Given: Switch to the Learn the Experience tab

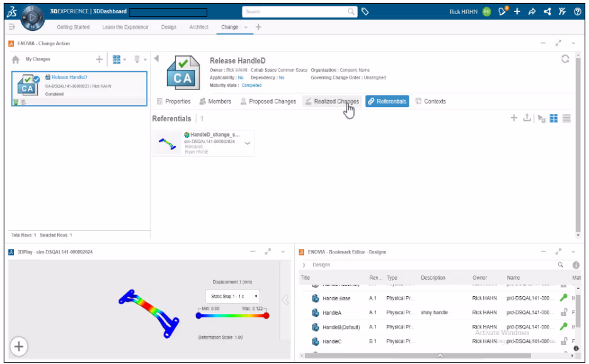Looking at the screenshot, I should tap(125, 27).
